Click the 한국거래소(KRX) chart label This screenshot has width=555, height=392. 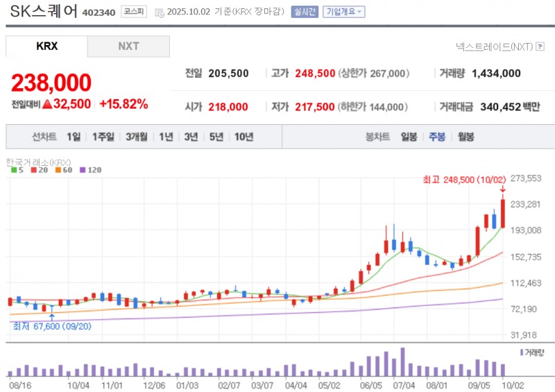[x=39, y=162]
